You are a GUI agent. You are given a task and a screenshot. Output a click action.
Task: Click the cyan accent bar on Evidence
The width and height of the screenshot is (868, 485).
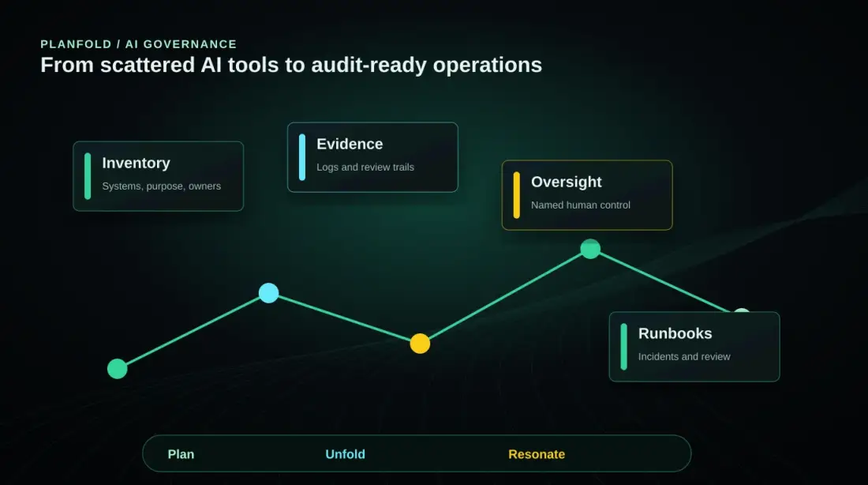pyautogui.click(x=302, y=157)
